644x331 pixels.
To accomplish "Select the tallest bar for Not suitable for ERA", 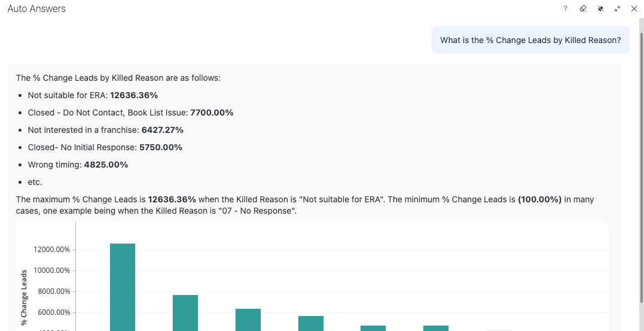I will (123, 287).
